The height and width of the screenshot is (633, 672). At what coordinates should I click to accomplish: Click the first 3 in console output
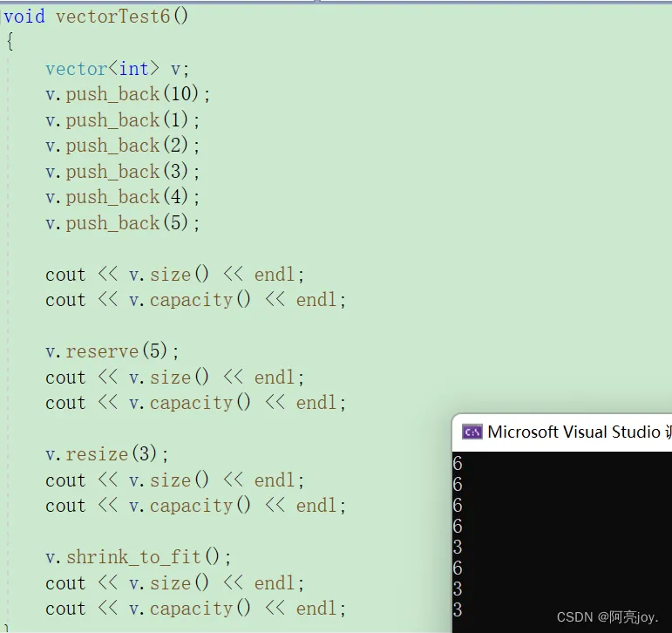(x=458, y=548)
